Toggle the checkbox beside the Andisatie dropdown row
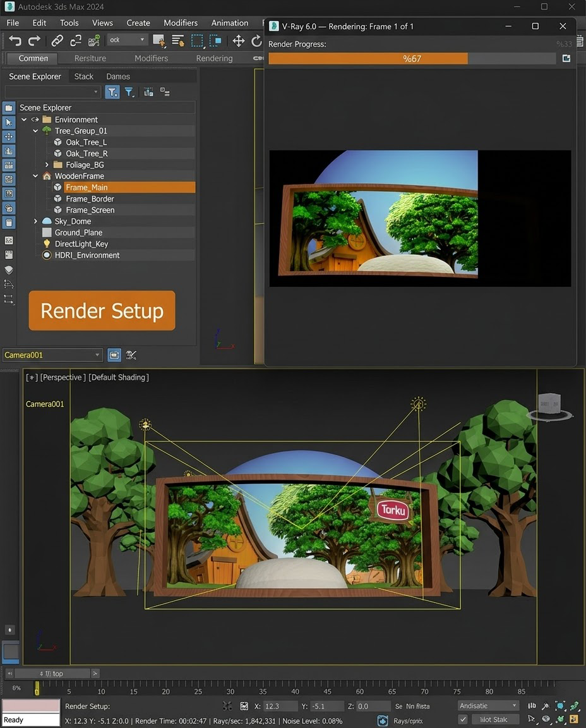The width and height of the screenshot is (586, 728). (x=463, y=719)
